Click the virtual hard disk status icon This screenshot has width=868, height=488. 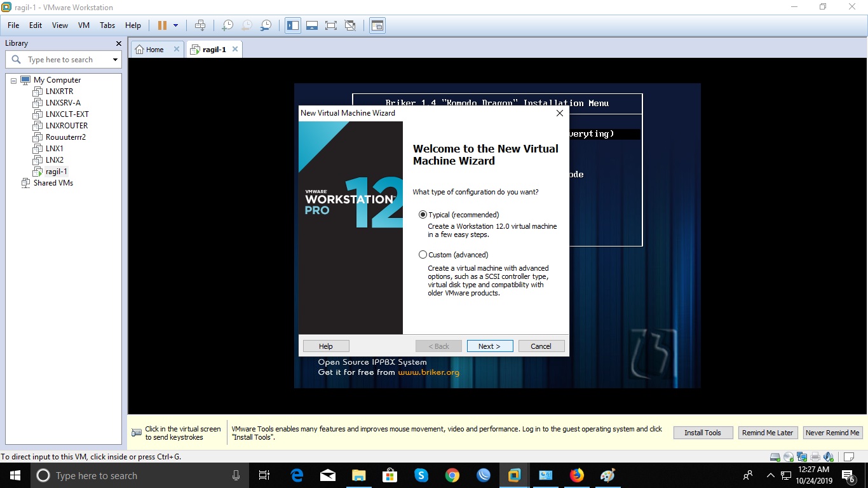774,456
